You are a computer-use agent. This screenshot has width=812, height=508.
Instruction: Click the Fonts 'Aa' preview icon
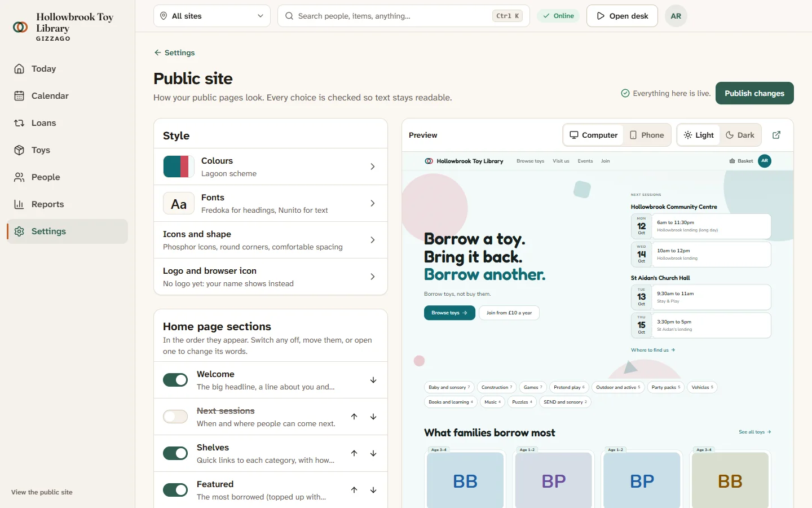179,203
